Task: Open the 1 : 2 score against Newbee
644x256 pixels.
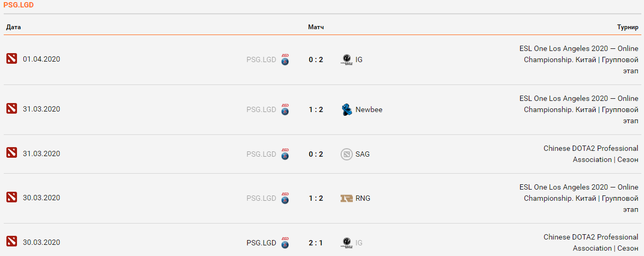Action: [x=316, y=109]
